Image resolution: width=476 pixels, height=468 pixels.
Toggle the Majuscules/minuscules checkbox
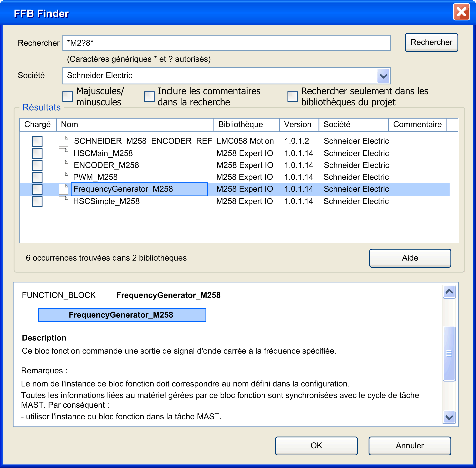click(x=68, y=97)
